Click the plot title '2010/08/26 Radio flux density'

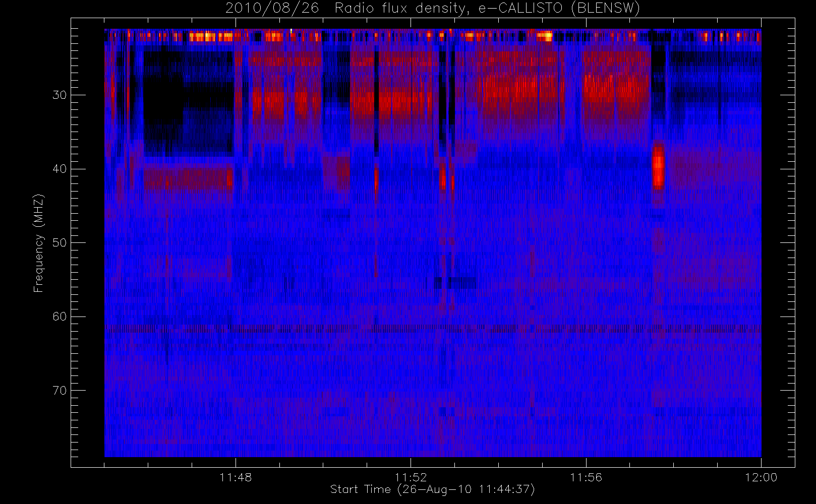click(x=433, y=9)
